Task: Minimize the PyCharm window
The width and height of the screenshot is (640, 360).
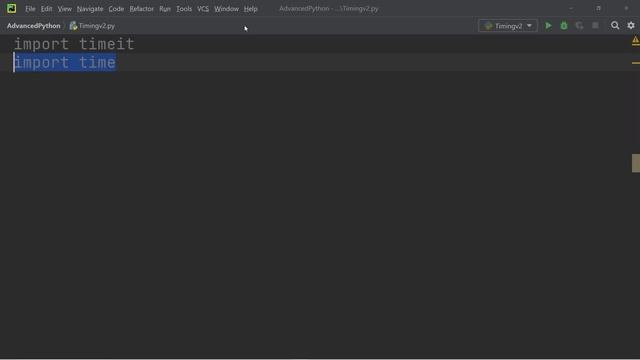Action: tap(571, 8)
